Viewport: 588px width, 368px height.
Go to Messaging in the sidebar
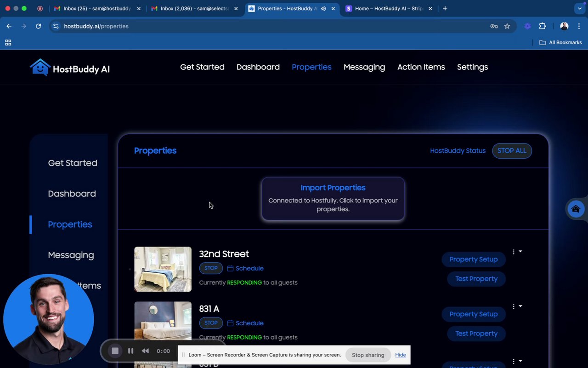click(71, 255)
